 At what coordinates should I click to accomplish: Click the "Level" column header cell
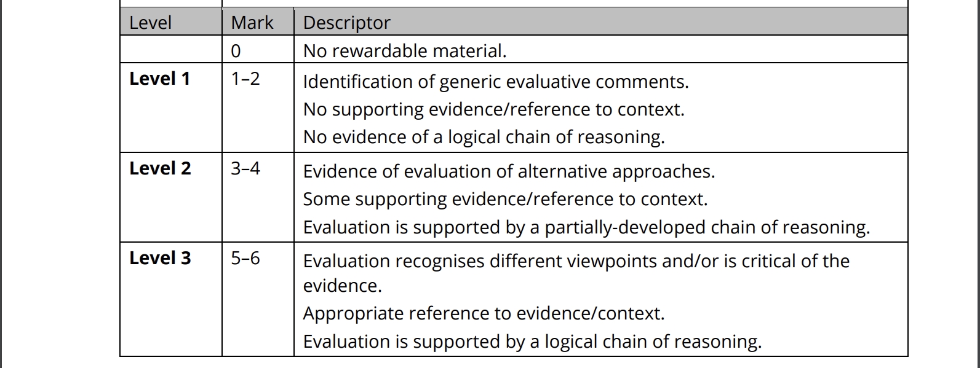[x=150, y=23]
